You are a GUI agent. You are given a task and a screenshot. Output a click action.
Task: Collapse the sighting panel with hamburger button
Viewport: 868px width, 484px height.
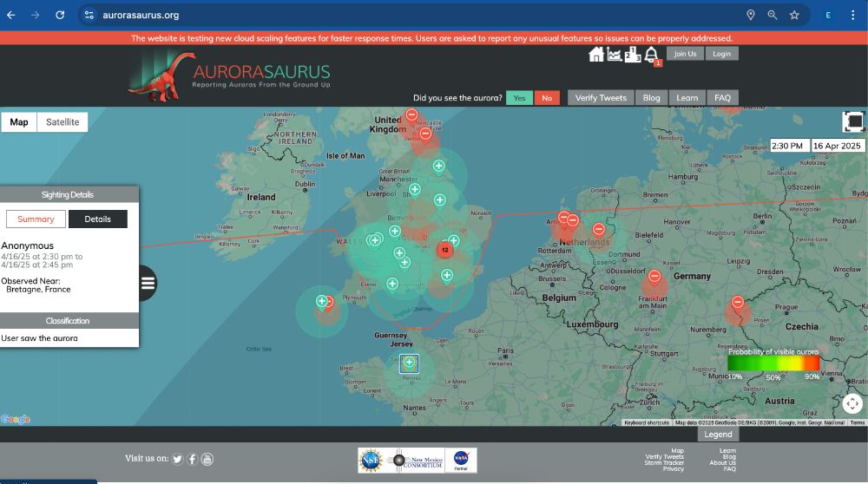tap(148, 283)
